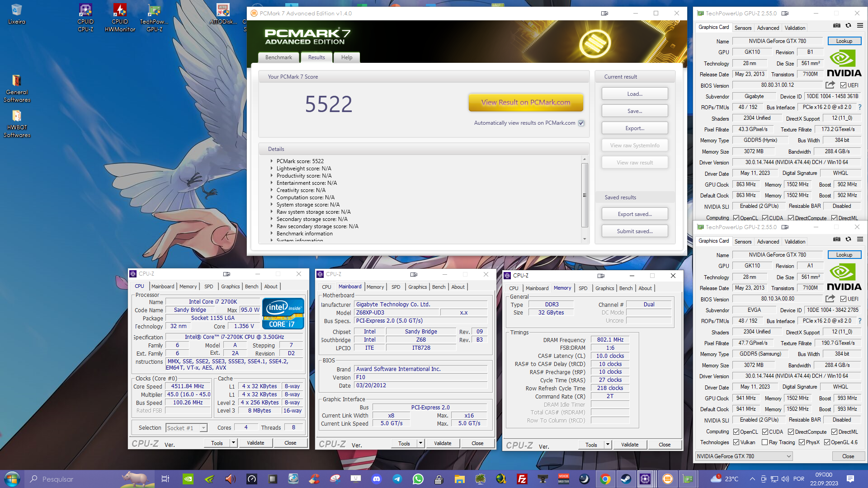
Task: Switch to PCMark Results tab
Action: [316, 57]
